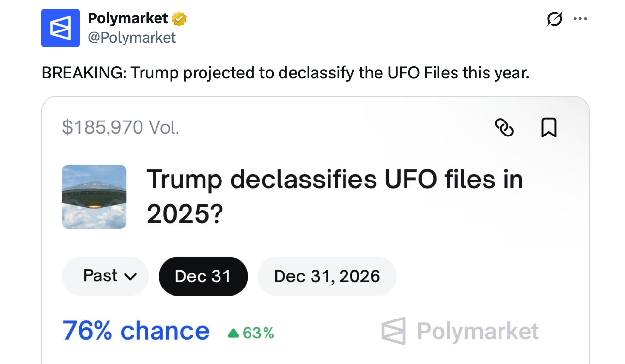This screenshot has height=364, width=625.
Task: Click the $185,970 Vol. label
Action: (120, 127)
